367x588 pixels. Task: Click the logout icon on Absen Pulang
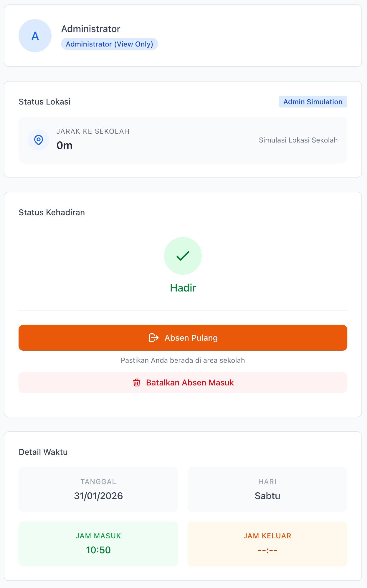154,338
